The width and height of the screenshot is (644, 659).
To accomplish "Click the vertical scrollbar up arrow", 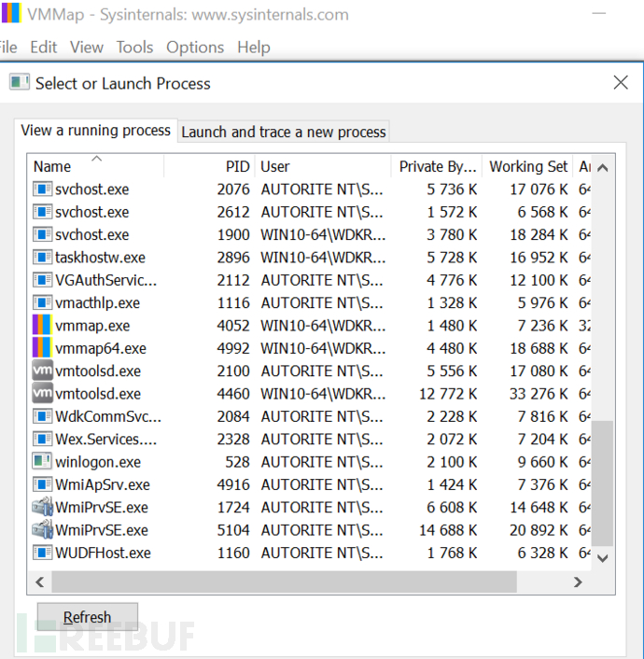I will coord(602,168).
